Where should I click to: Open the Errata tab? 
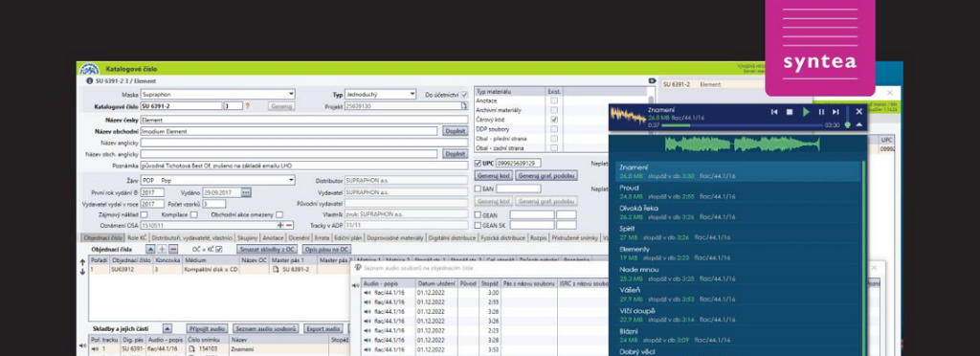tap(322, 238)
